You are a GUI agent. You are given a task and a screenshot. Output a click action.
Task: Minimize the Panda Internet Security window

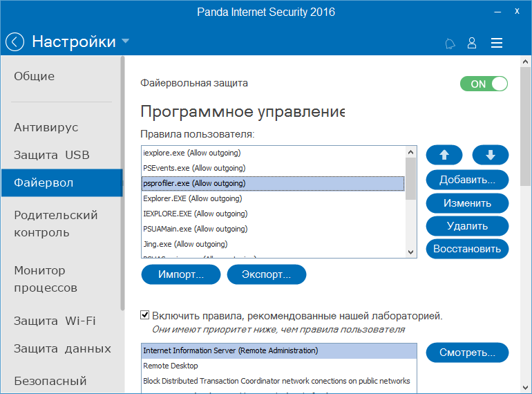coord(497,12)
